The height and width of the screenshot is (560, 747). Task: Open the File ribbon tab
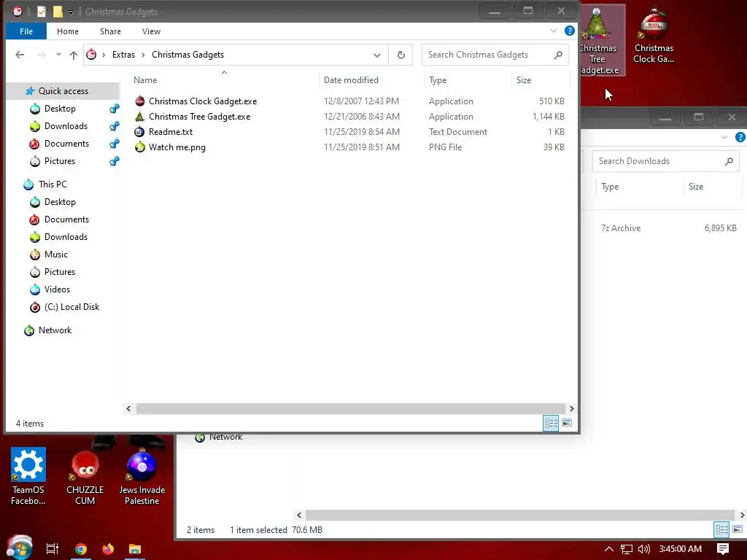[26, 31]
